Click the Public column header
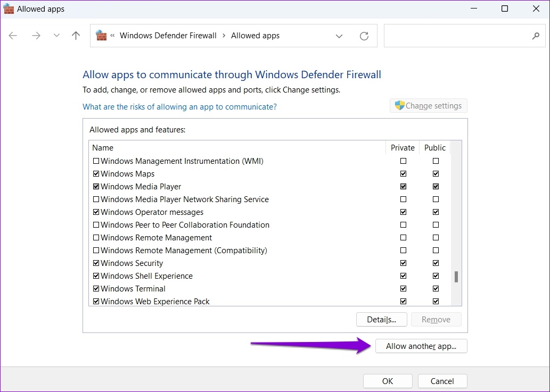The width and height of the screenshot is (550, 392). coord(434,147)
